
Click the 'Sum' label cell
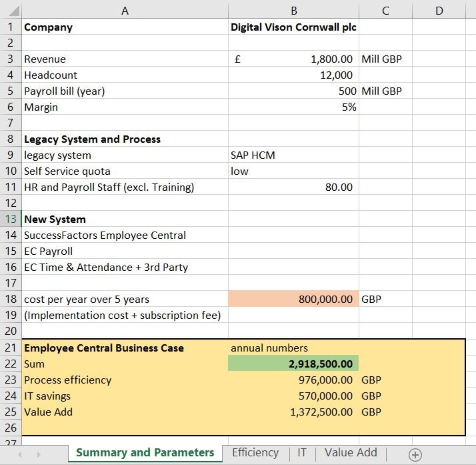click(x=125, y=364)
